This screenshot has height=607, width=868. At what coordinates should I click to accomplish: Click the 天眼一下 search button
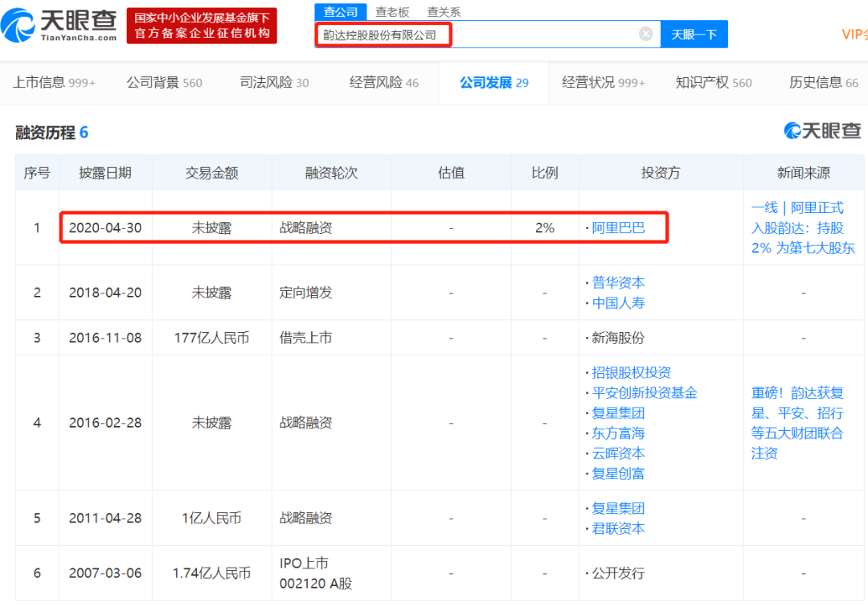pyautogui.click(x=694, y=34)
